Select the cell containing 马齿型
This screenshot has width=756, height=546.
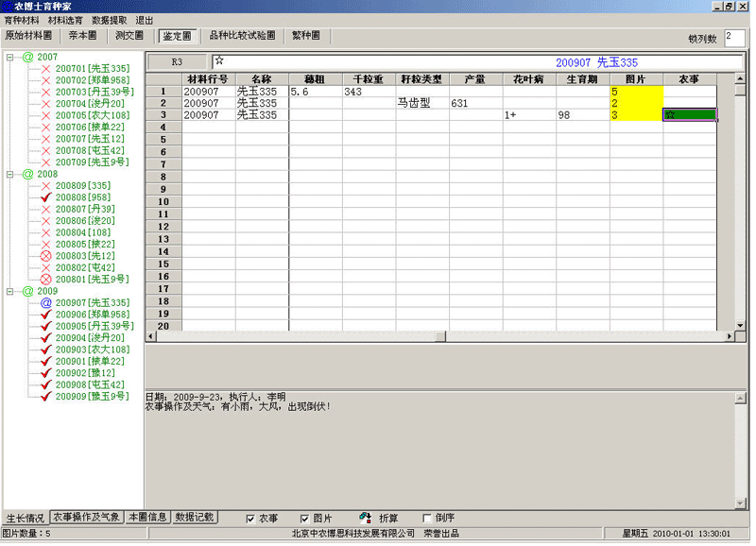tap(422, 103)
